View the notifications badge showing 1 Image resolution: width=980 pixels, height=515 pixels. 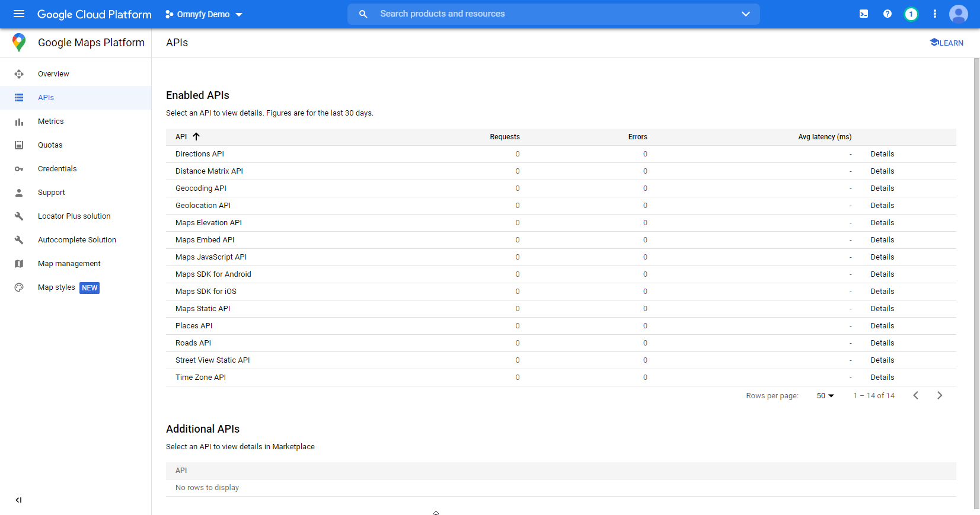(x=911, y=14)
